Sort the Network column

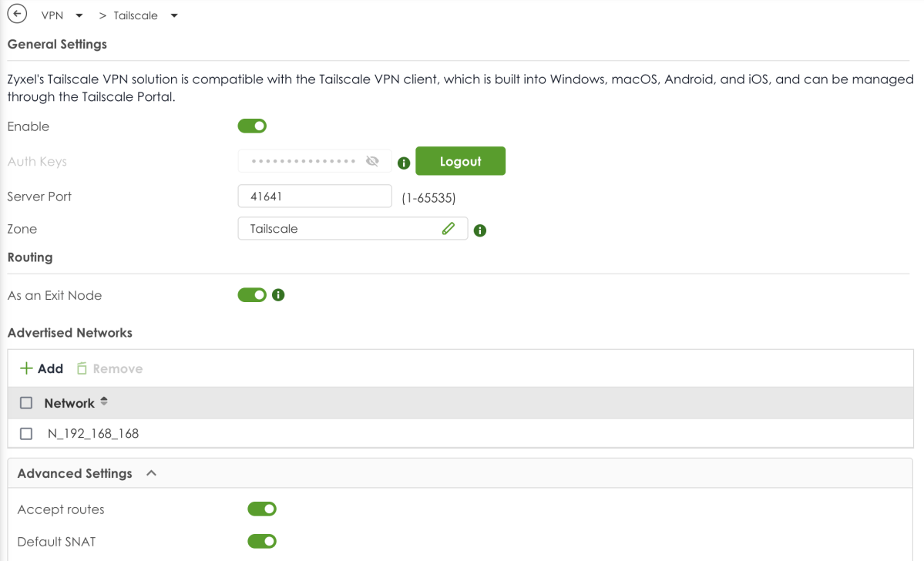coord(104,402)
